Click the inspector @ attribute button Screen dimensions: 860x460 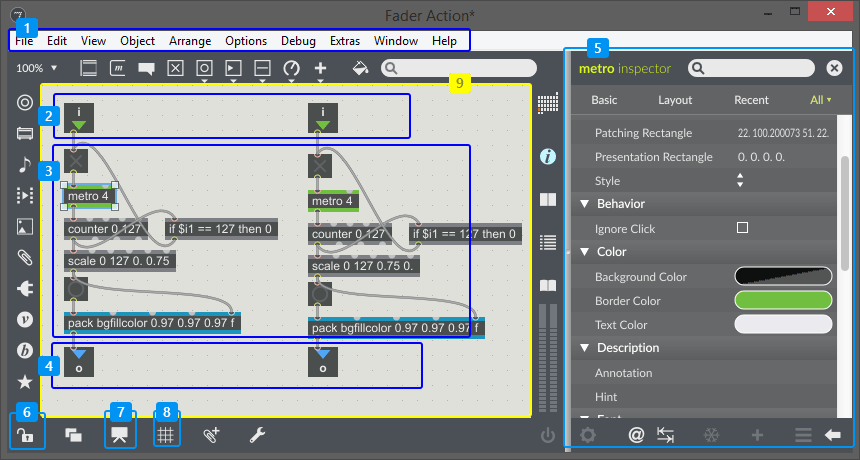636,435
